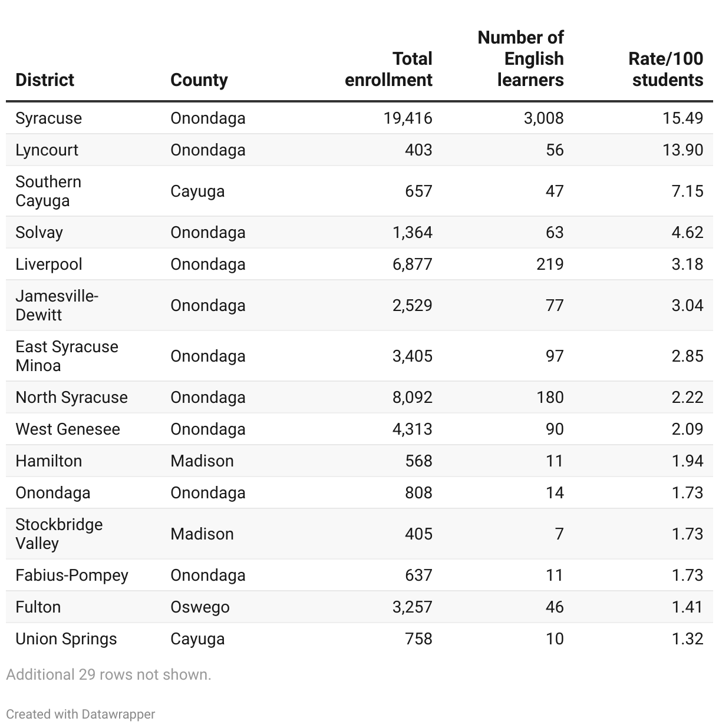Click Rate/100 students column header
The height and width of the screenshot is (728, 719).
666,69
